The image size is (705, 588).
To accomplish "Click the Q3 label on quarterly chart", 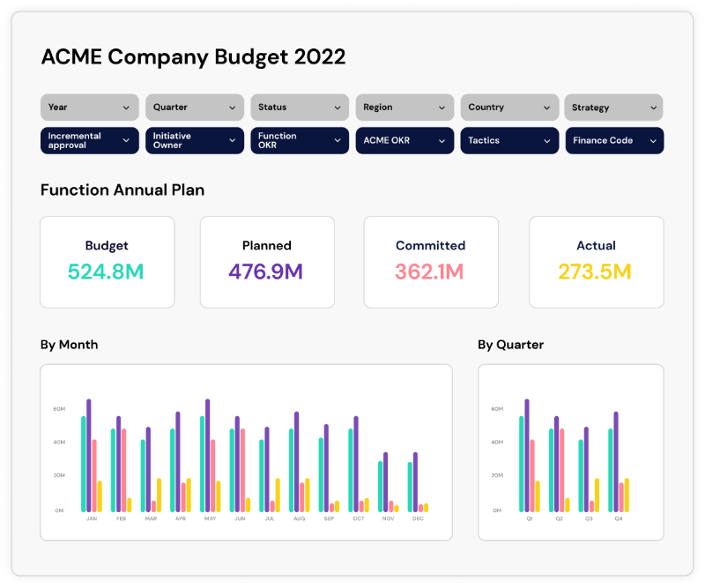I will pos(589,518).
